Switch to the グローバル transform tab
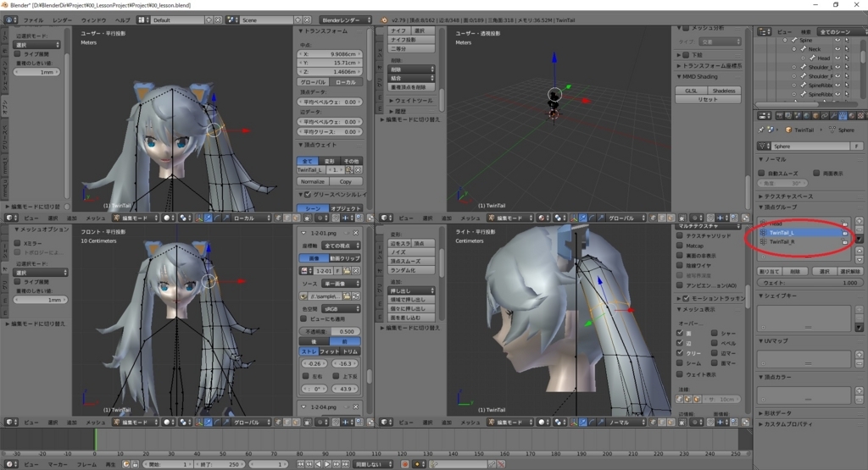This screenshot has height=470, width=868. 314,82
